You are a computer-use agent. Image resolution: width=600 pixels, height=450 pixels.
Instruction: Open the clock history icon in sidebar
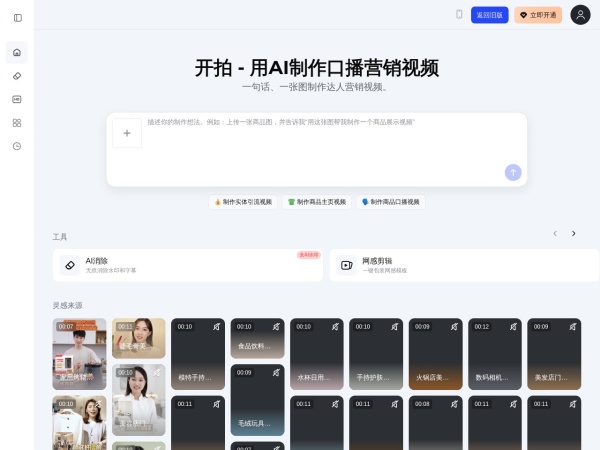[x=17, y=146]
